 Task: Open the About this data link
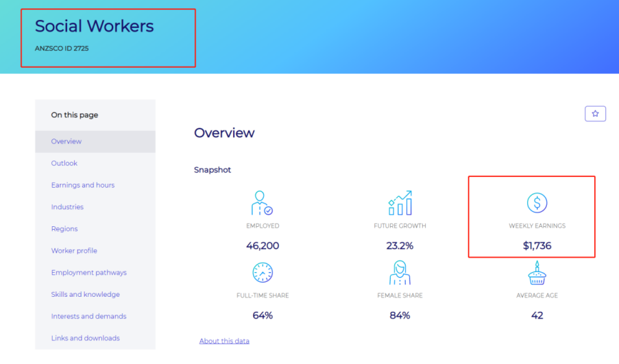coord(224,341)
